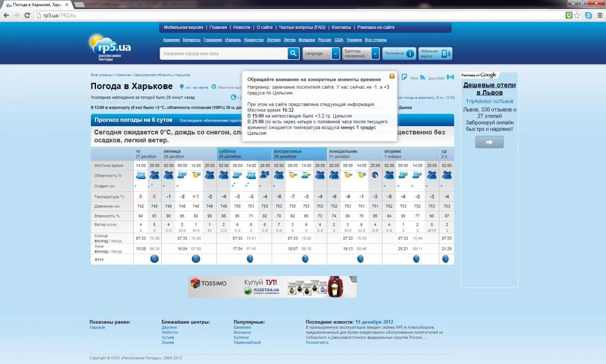Image resolution: width=606 pixels, height=364 pixels.
Task: Click the arrow button in the Google ad
Action: (x=489, y=142)
